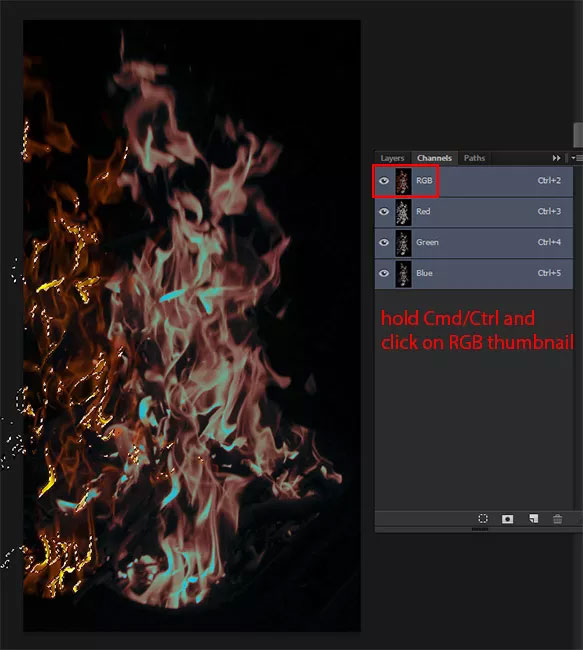
Task: Toggle Green channel visibility eye
Action: pos(384,242)
